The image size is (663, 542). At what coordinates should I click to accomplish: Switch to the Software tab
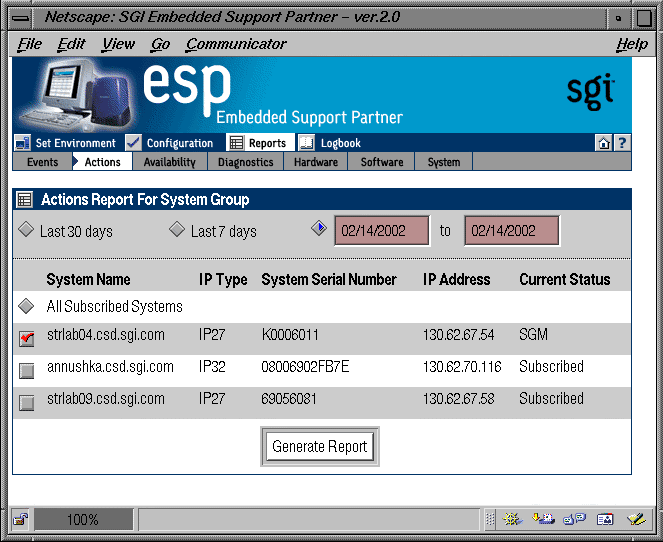381,162
